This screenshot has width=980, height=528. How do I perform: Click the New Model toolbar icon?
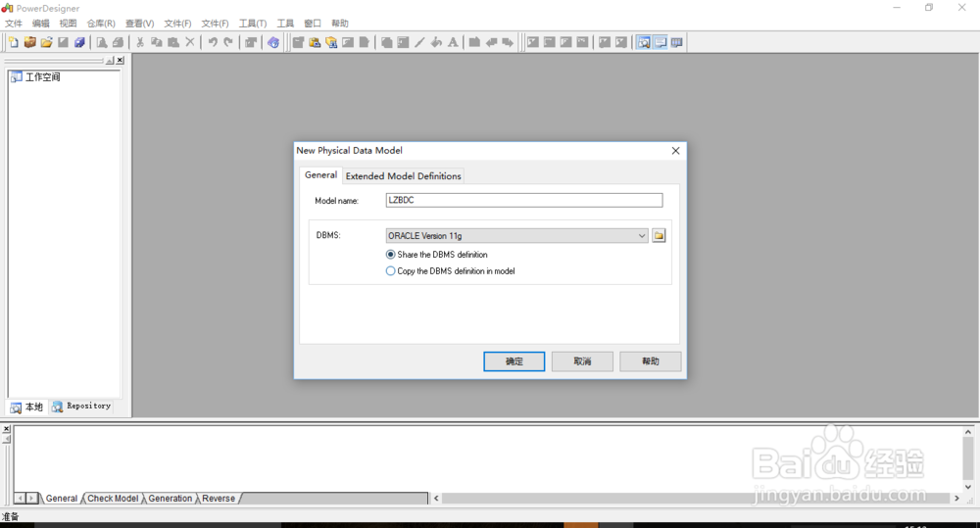click(13, 42)
